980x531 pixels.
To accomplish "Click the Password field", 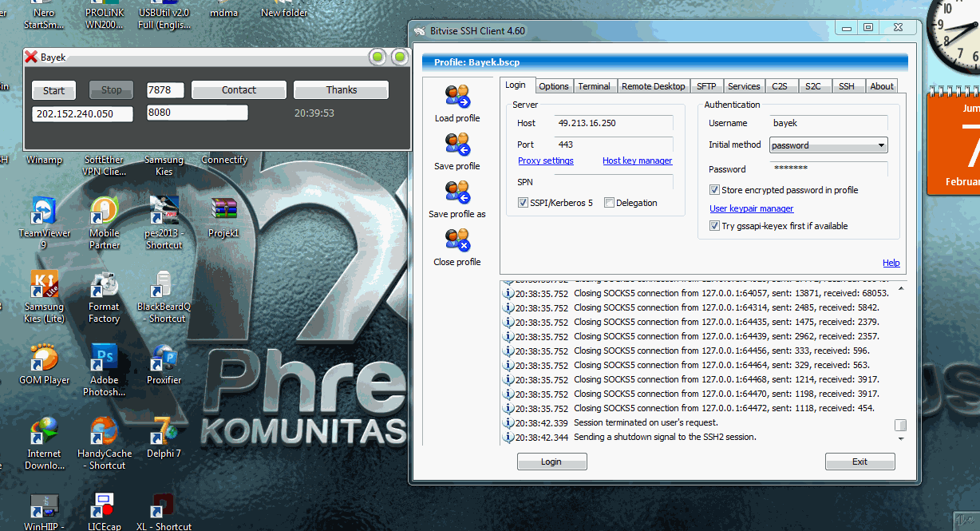I will tap(828, 168).
